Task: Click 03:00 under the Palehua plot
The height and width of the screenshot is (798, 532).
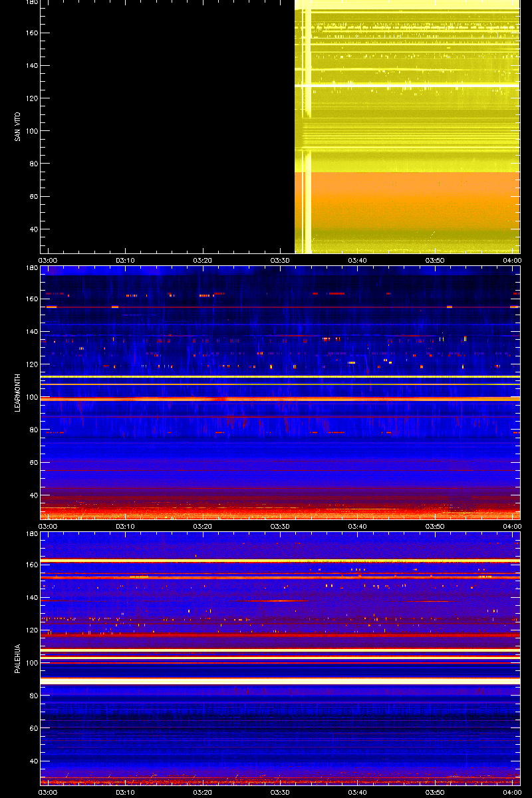Action: click(47, 792)
